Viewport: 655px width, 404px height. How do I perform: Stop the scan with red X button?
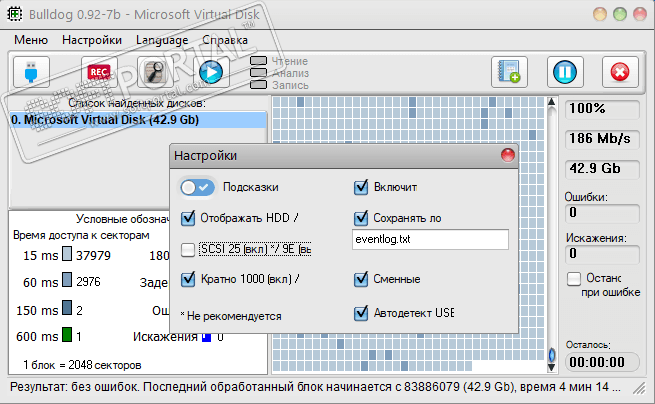pos(620,72)
